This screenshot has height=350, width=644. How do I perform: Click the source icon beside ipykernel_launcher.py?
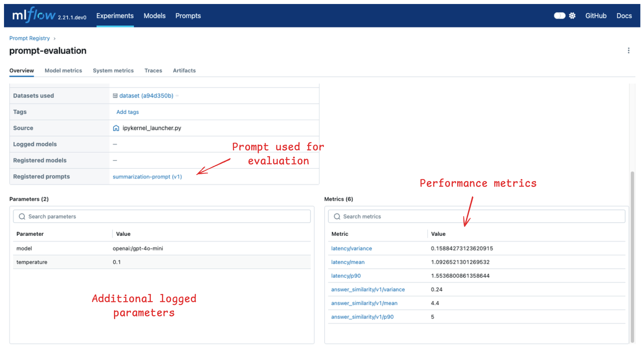click(x=116, y=128)
